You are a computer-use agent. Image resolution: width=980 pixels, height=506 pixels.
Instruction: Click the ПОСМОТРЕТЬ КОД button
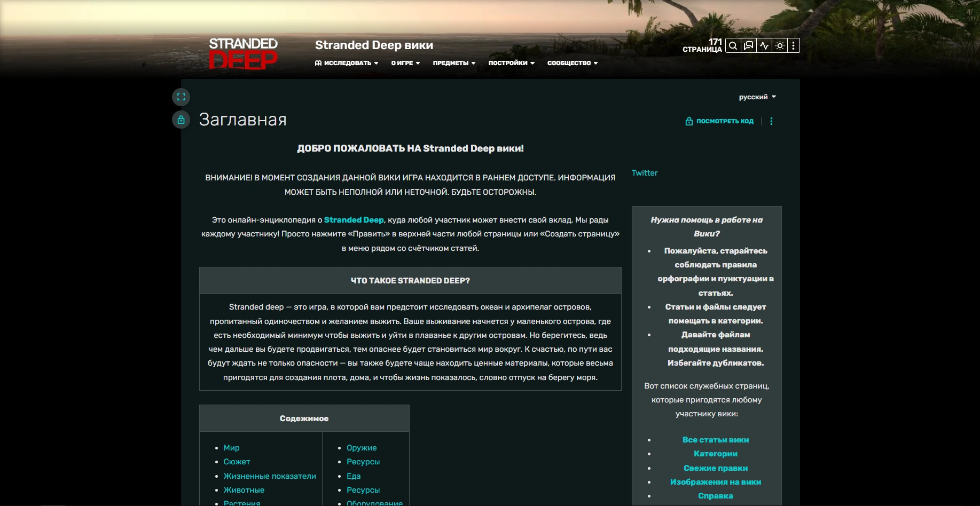(719, 121)
